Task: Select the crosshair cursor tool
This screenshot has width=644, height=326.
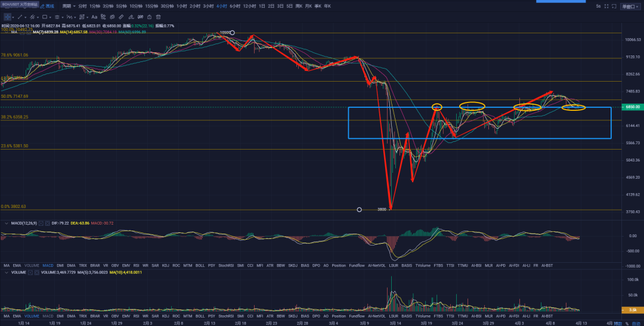Action: pyautogui.click(x=7, y=18)
